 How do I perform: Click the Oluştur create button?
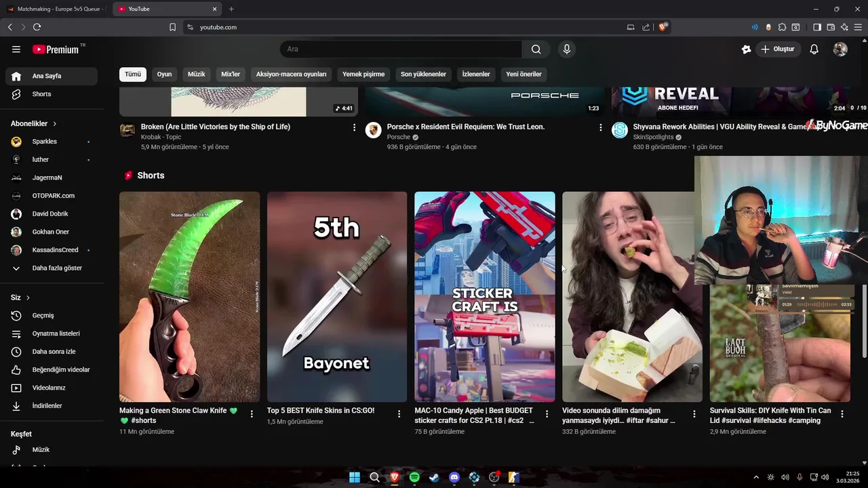pyautogui.click(x=777, y=49)
